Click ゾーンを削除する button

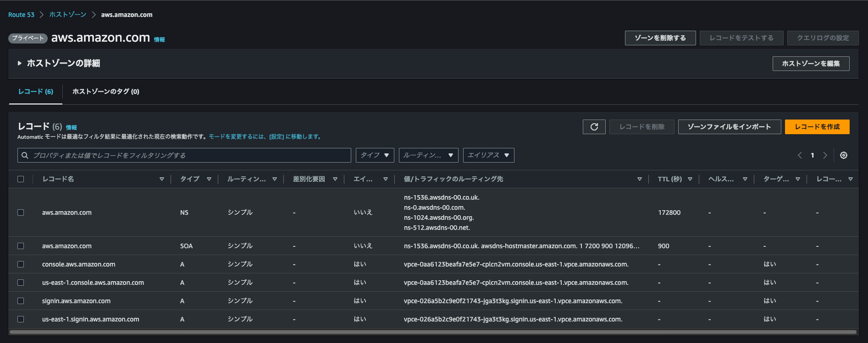tap(660, 38)
